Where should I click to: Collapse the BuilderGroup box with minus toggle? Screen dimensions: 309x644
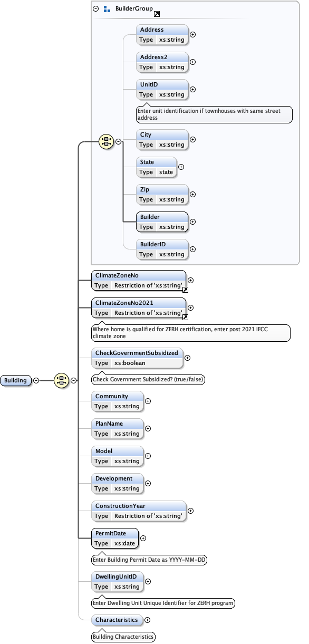[95, 9]
